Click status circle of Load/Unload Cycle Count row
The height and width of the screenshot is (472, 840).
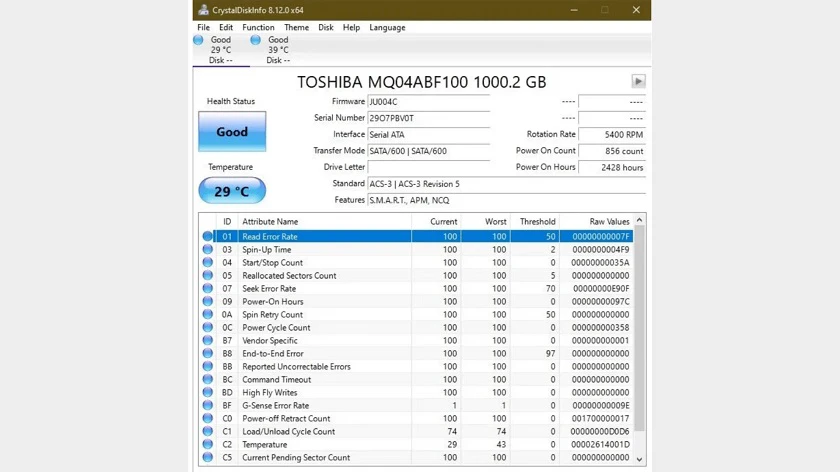(207, 431)
